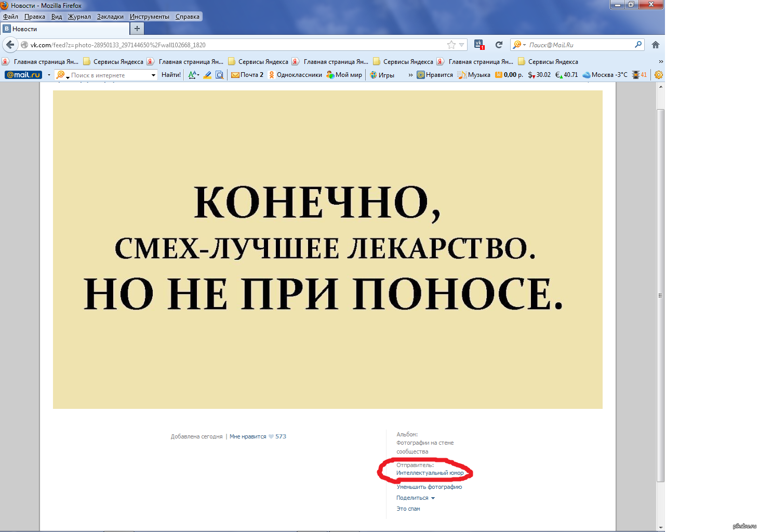Open Игры from the toolbar

382,75
